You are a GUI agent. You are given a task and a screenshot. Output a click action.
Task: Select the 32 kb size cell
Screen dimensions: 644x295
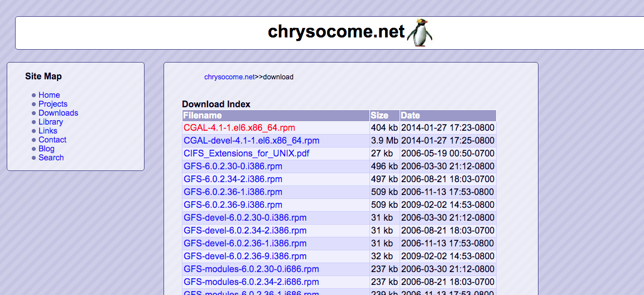pos(385,256)
